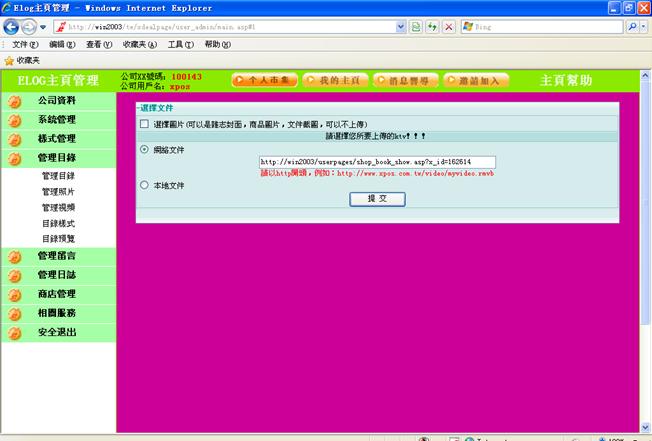The height and width of the screenshot is (441, 652).
Task: Select the 網絡文件 radio button
Action: point(145,149)
